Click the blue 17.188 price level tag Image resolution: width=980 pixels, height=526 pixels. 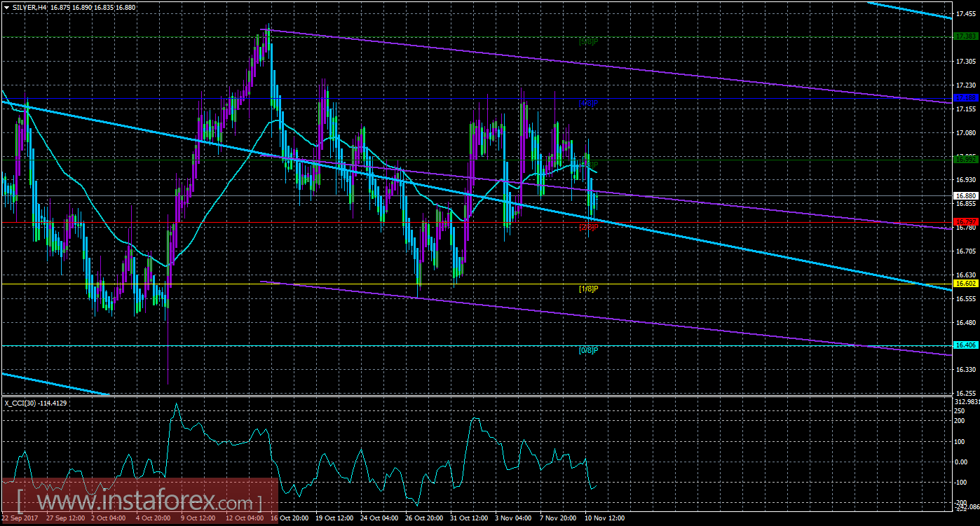(x=965, y=98)
